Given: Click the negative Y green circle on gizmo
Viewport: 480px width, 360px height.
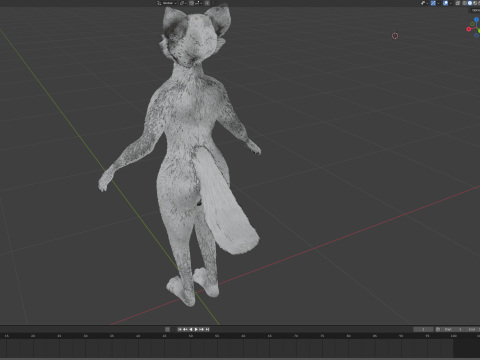Looking at the screenshot, I should (x=472, y=24).
